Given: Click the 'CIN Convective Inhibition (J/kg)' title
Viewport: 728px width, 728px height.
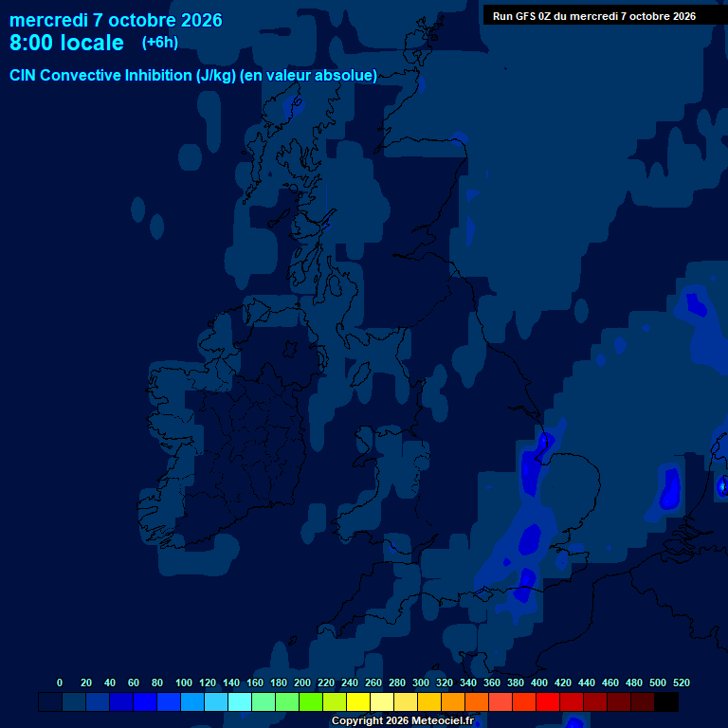Looking at the screenshot, I should (123, 75).
